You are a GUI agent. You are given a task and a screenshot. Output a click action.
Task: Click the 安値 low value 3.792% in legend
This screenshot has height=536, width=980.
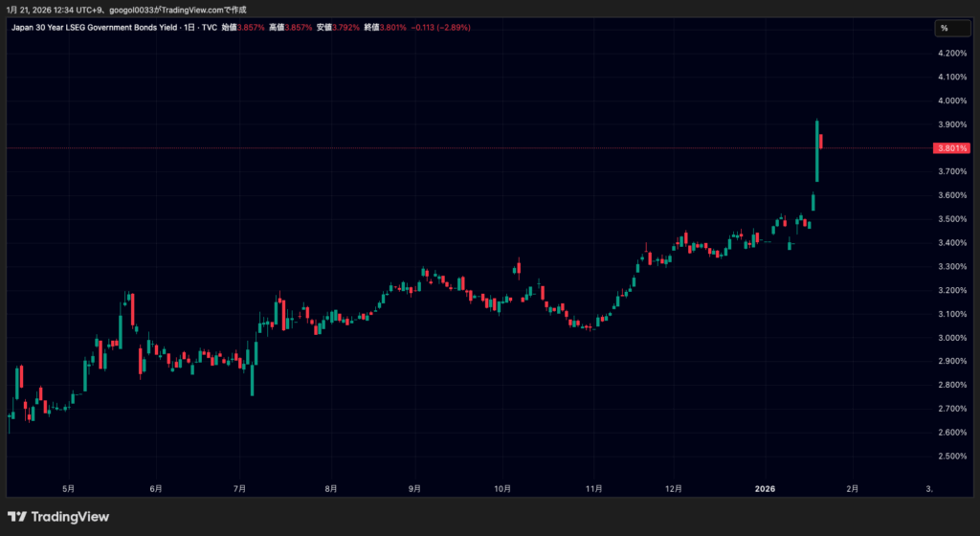pos(346,28)
